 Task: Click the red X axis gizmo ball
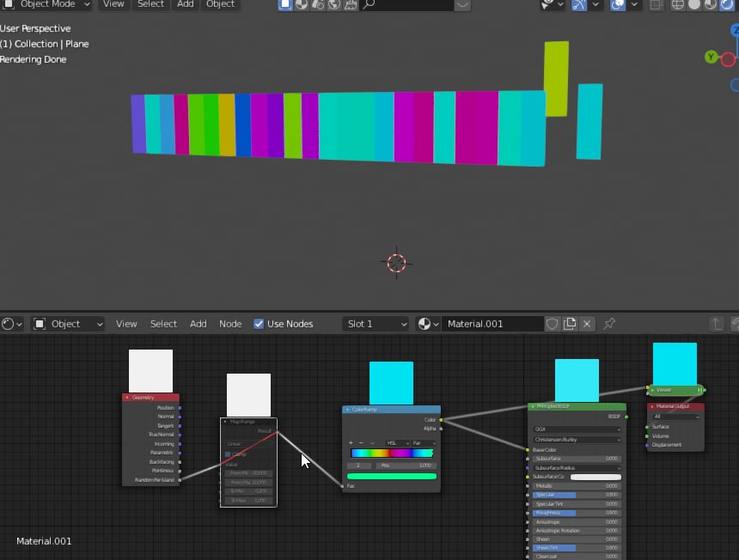point(728,59)
